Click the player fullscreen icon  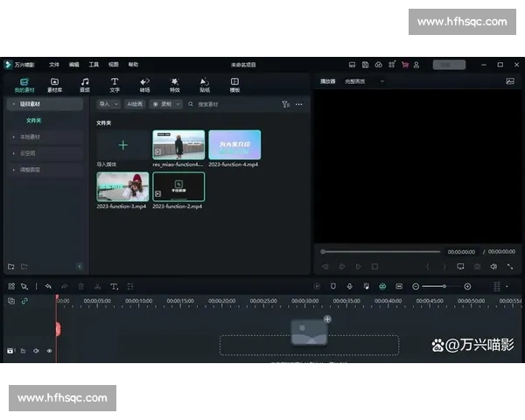tap(510, 267)
